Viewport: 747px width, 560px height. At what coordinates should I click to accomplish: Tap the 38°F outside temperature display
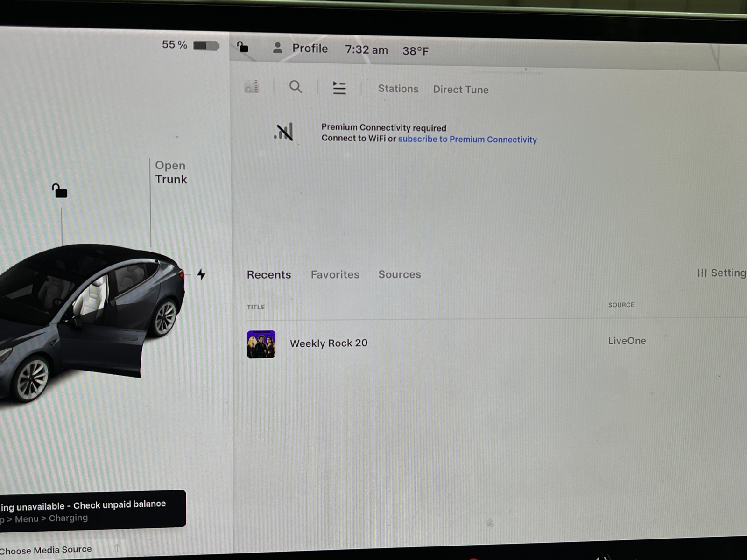416,50
